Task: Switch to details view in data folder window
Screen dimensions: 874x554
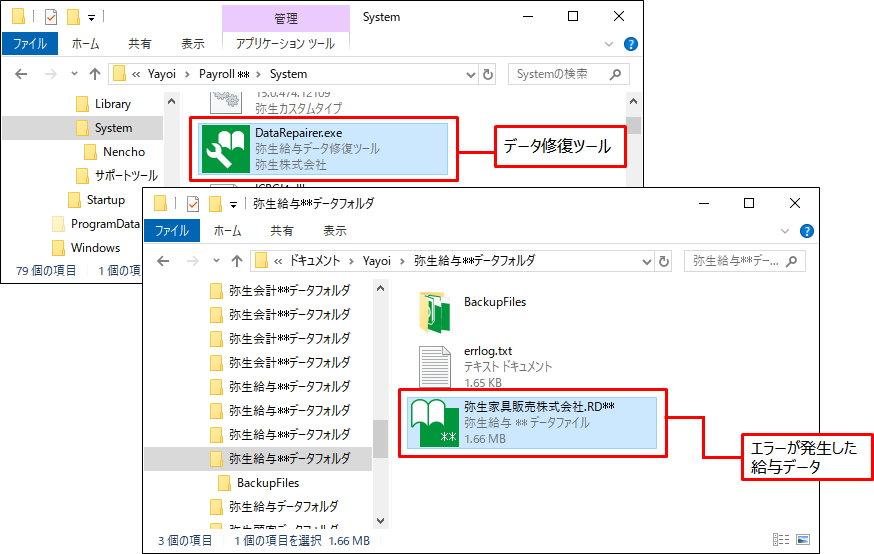Action: tap(781, 540)
